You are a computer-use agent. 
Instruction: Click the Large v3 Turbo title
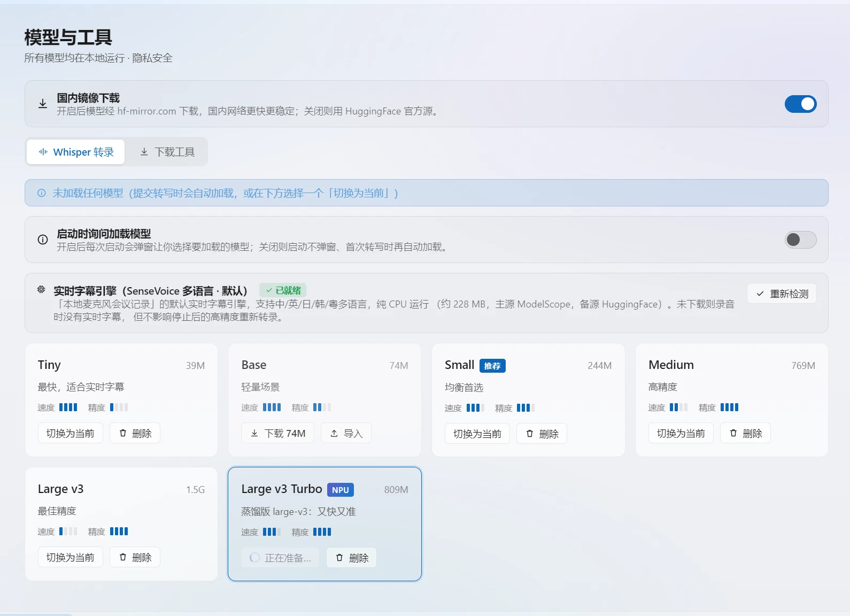point(282,489)
